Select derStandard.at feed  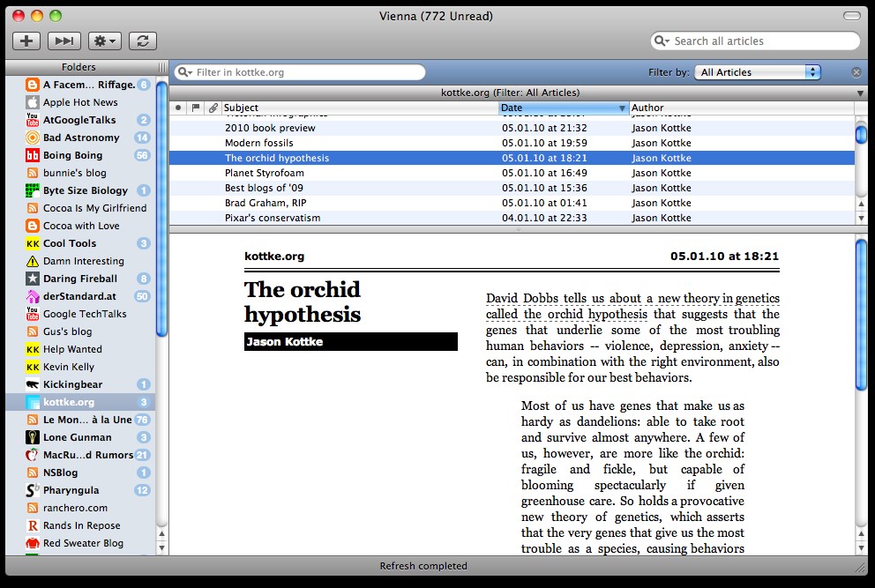click(80, 296)
